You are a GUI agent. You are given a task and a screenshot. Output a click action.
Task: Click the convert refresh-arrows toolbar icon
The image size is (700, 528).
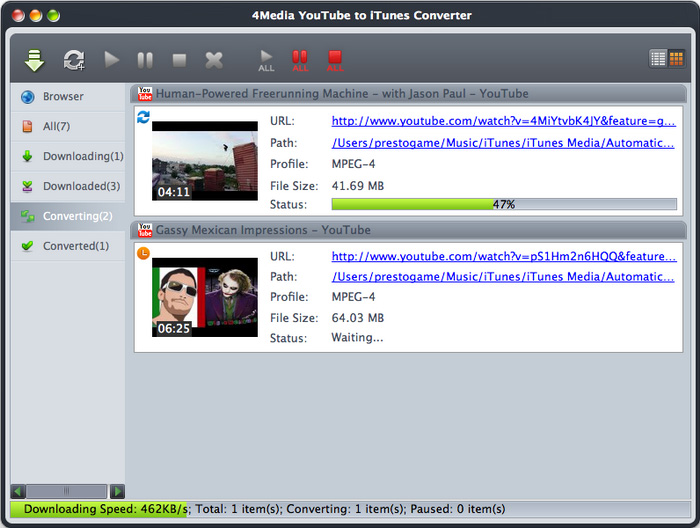coord(74,60)
